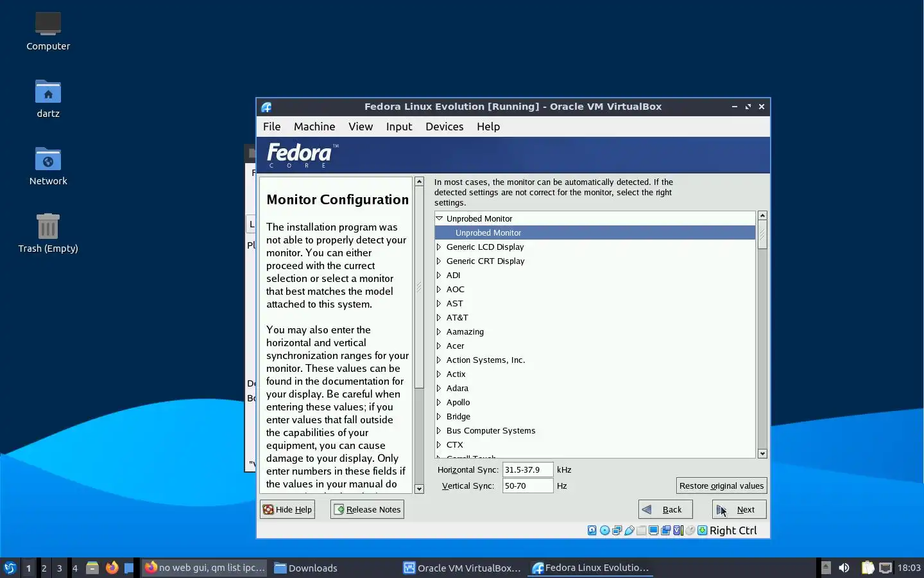Open the volume control tray icon

tap(844, 568)
